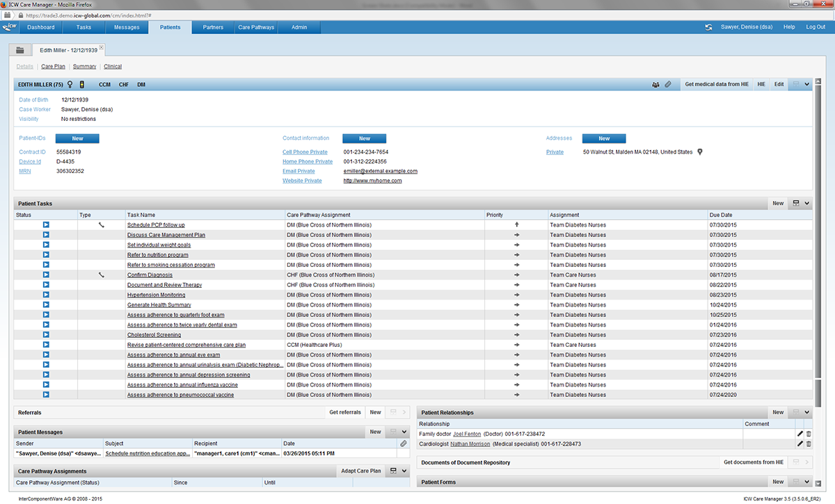Click the ICW logo icon
The image size is (835, 504).
point(9,27)
